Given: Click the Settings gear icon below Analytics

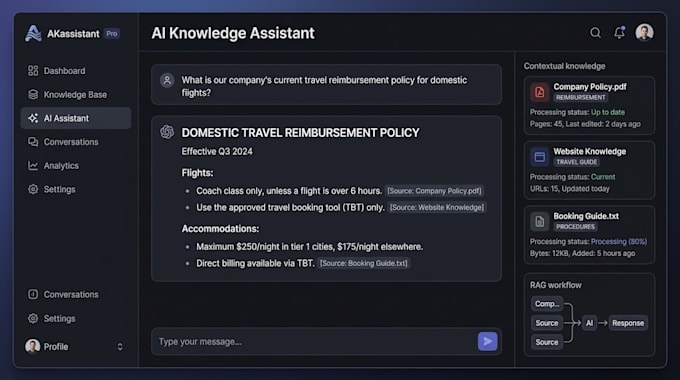Looking at the screenshot, I should coord(33,189).
